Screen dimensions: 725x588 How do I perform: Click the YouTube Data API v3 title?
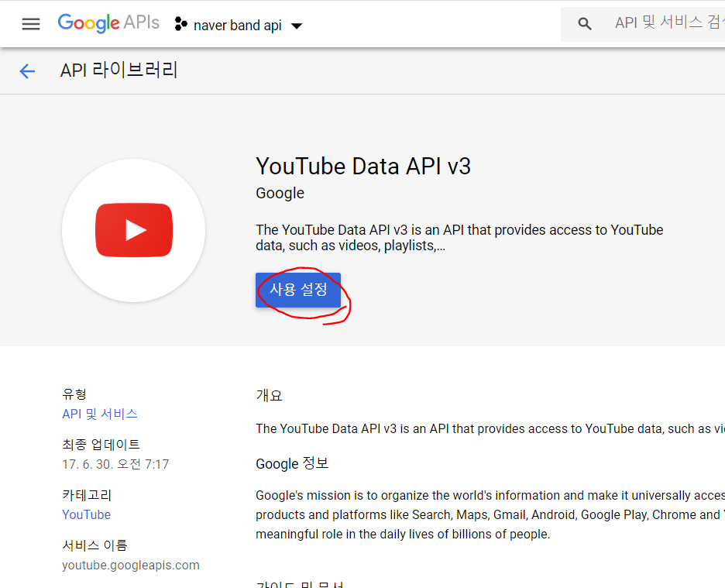363,166
